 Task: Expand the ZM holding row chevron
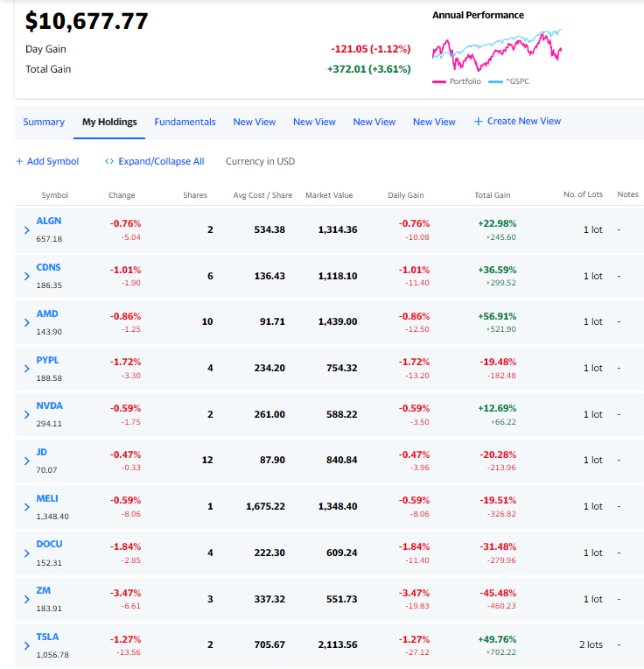click(x=27, y=600)
